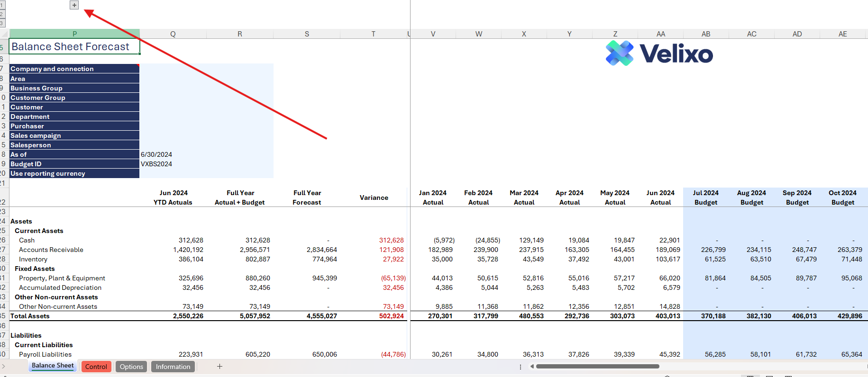Add a new sheet with plus icon

point(219,367)
